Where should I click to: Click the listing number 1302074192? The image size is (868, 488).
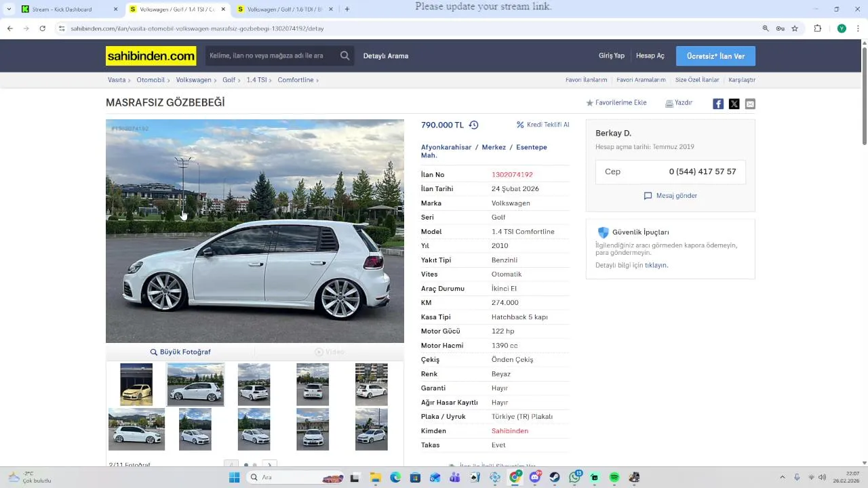[x=512, y=175]
